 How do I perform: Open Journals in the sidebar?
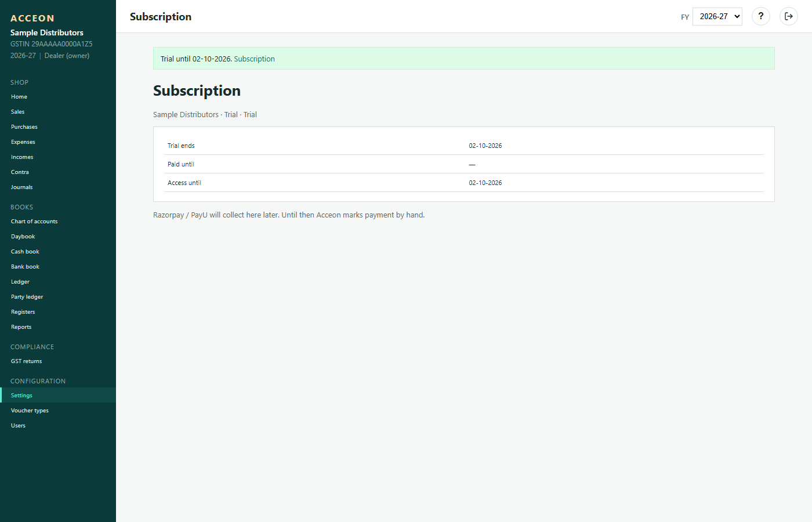pos(58,187)
